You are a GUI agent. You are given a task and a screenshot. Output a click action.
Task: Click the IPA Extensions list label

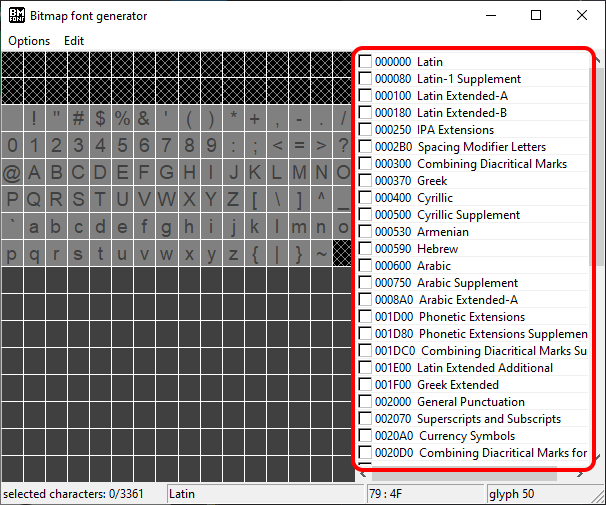(455, 130)
